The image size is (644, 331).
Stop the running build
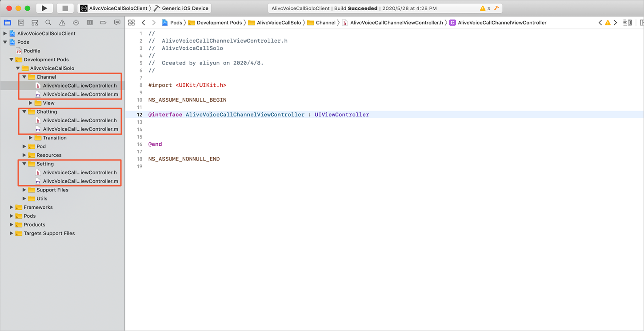click(x=65, y=8)
